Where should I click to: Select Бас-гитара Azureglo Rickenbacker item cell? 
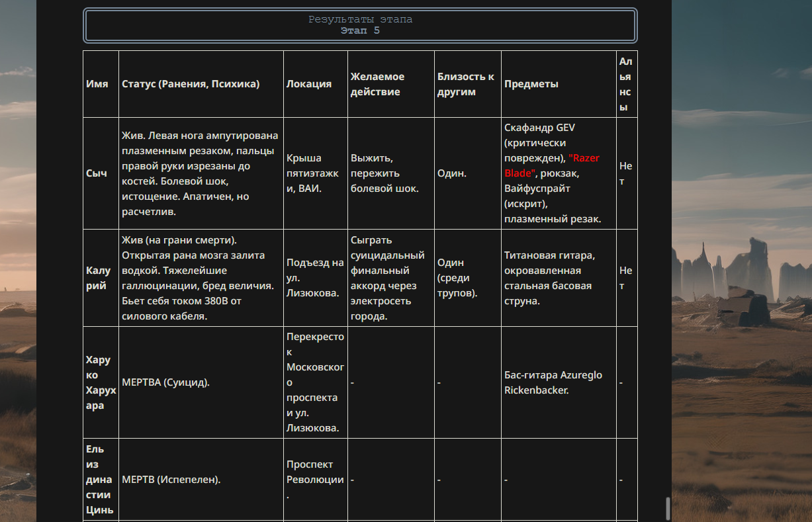point(559,382)
